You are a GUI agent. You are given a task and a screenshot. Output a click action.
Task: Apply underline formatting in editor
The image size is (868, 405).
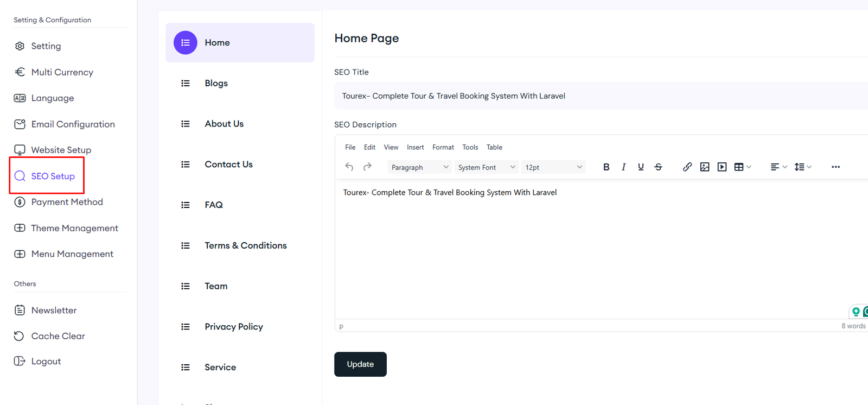(x=641, y=167)
